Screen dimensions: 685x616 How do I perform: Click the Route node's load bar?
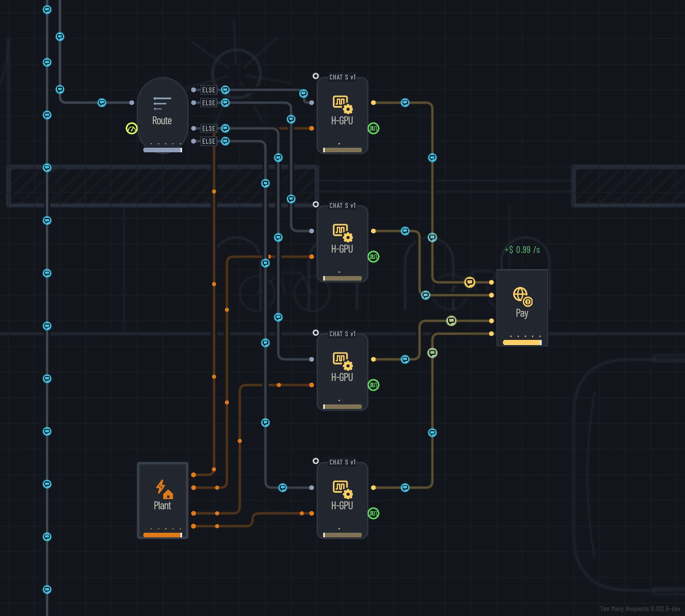[163, 150]
